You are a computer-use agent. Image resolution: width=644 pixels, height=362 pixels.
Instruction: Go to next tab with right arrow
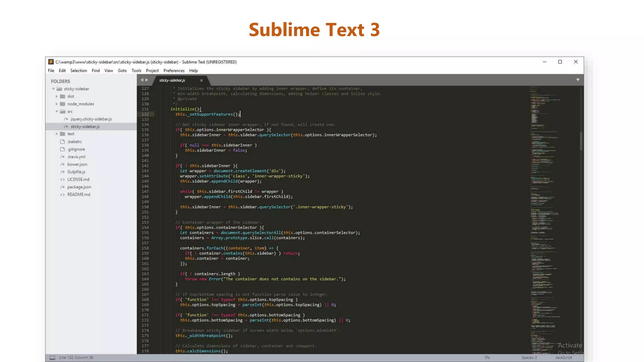pos(147,80)
